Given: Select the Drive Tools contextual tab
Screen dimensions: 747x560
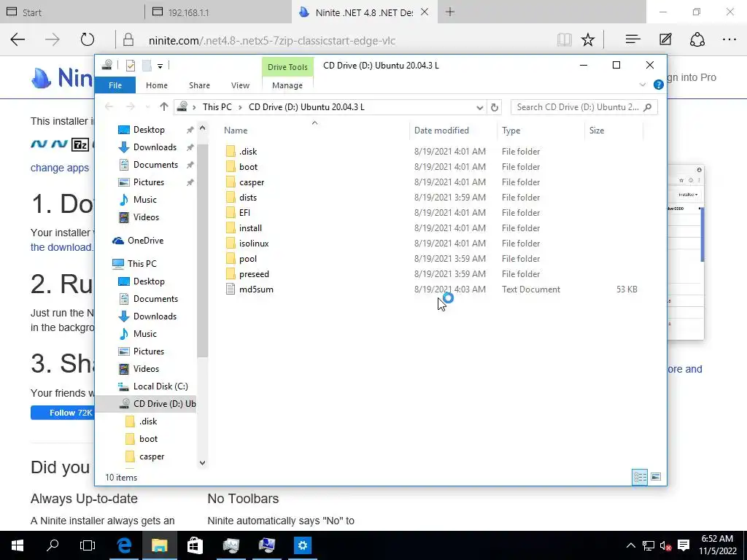Looking at the screenshot, I should 287,67.
